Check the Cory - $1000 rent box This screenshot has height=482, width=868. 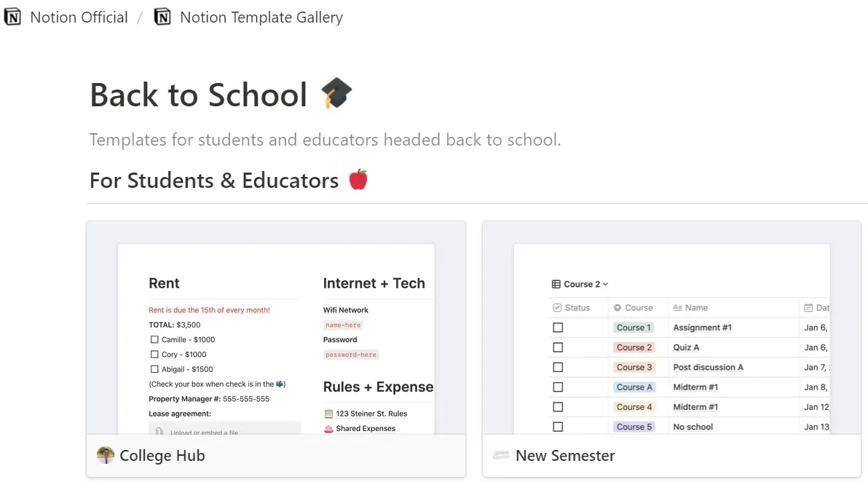click(154, 355)
